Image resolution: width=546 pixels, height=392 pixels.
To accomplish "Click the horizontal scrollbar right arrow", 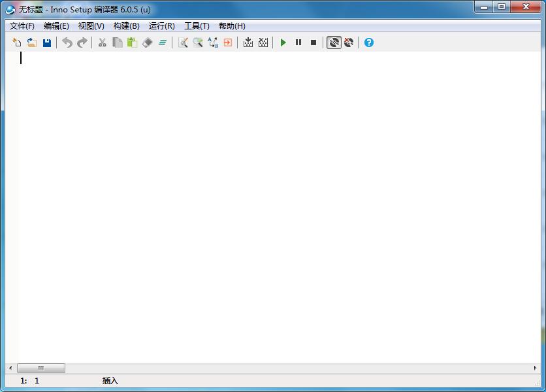I will click(535, 368).
